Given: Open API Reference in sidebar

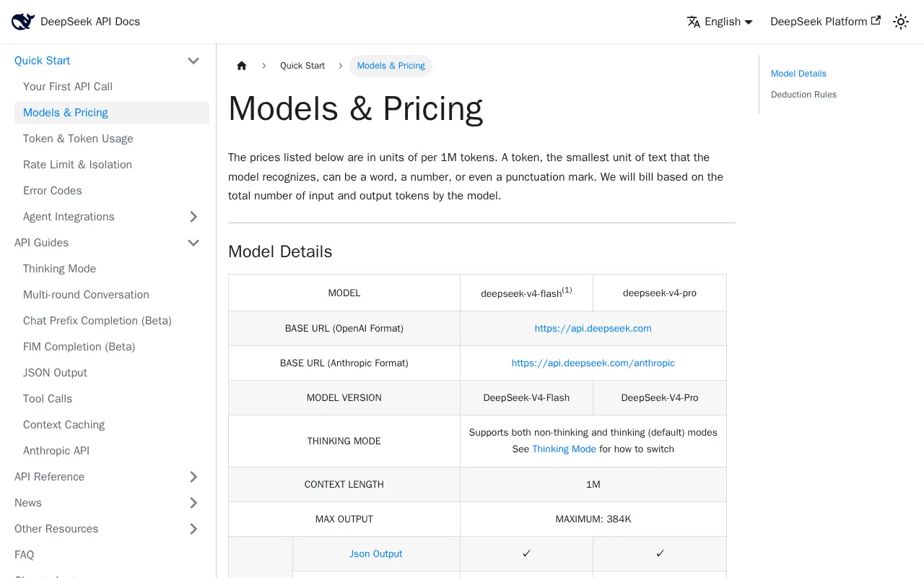Looking at the screenshot, I should [x=50, y=477].
